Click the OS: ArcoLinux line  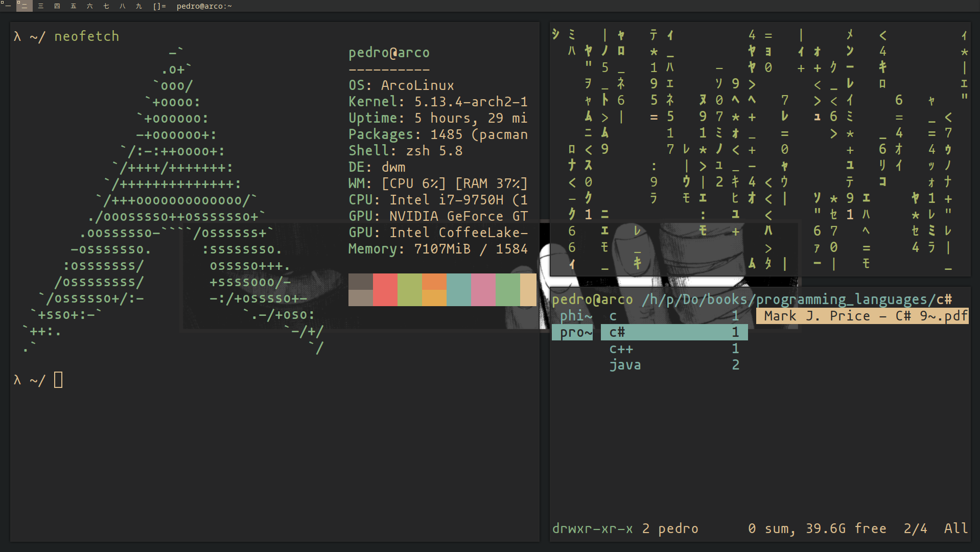click(402, 85)
